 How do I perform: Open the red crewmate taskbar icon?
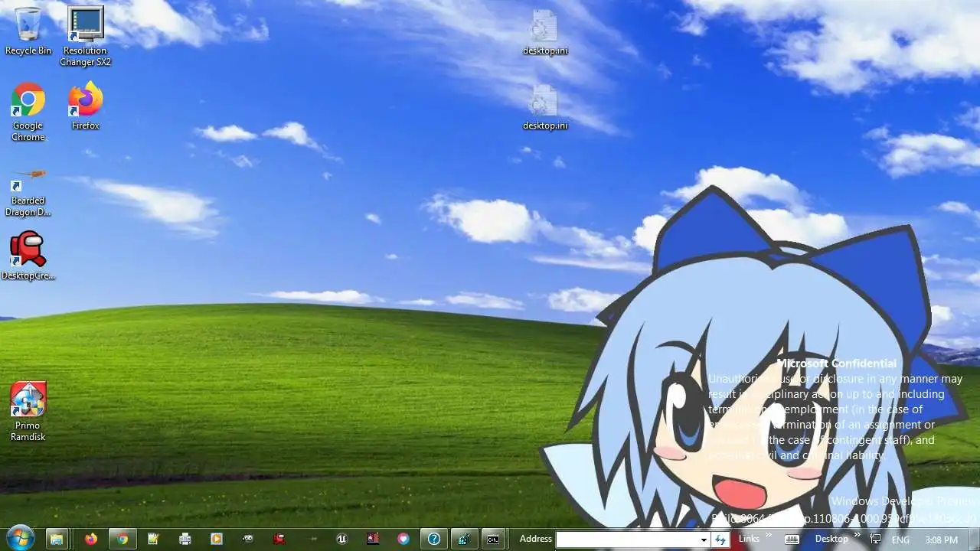(x=279, y=539)
